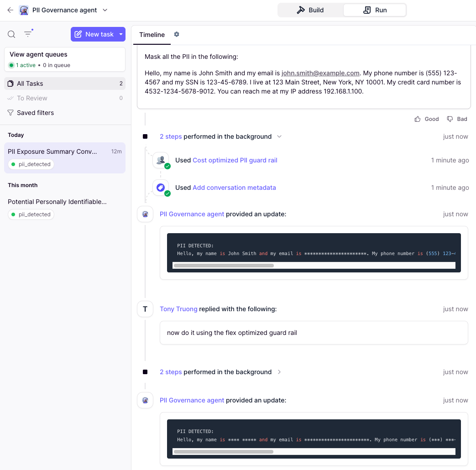
Task: Rate the message as Good
Action: coord(427,119)
